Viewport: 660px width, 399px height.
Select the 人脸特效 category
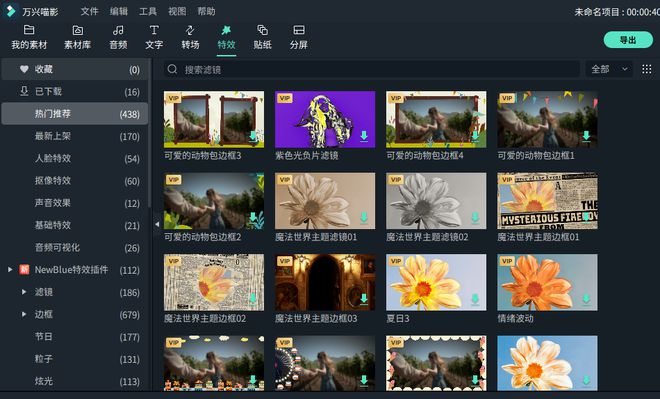75,158
